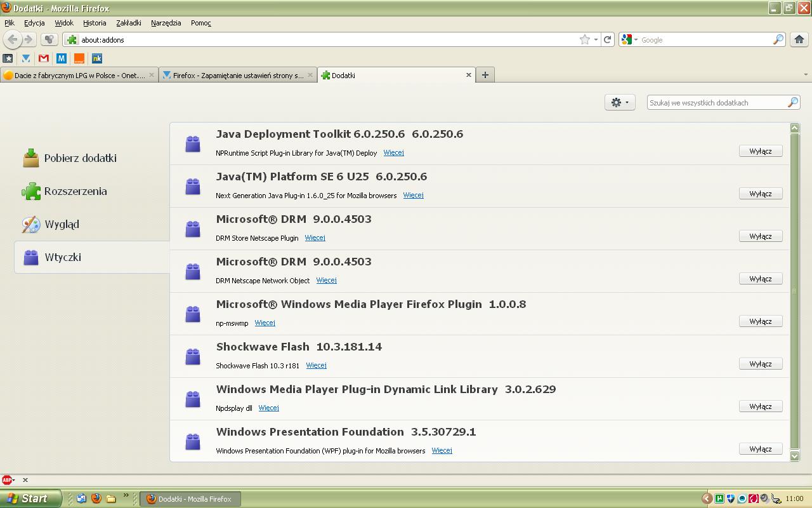Expand hidden quick launch items chevron
Screen dimensions: 812x508
pos(126,496)
